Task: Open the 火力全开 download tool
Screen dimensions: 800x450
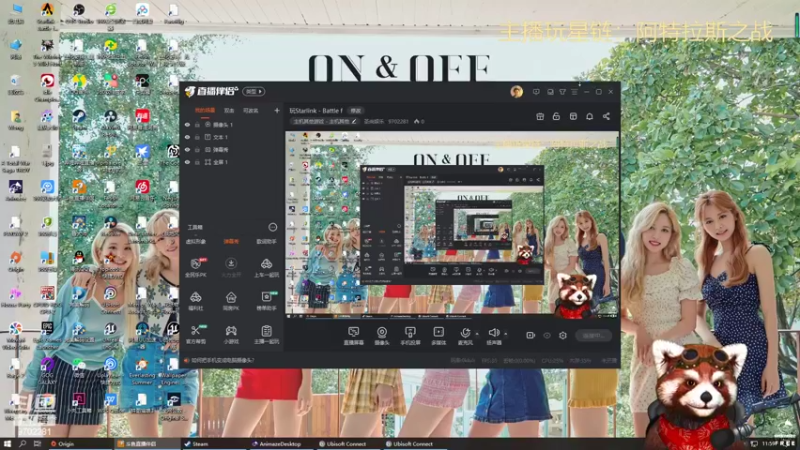Action: [x=231, y=267]
